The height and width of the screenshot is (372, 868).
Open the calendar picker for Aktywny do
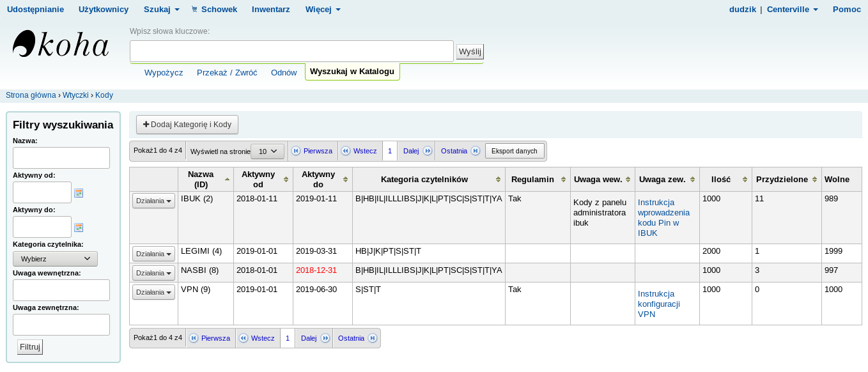[x=79, y=228]
